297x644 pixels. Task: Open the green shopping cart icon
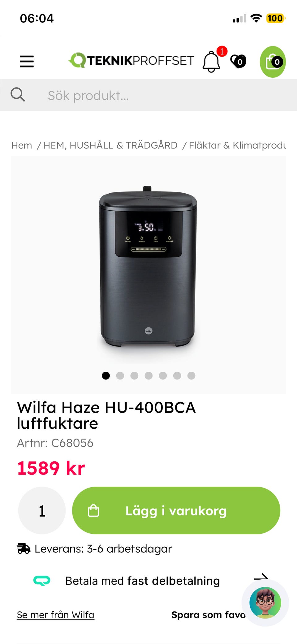pos(273,62)
